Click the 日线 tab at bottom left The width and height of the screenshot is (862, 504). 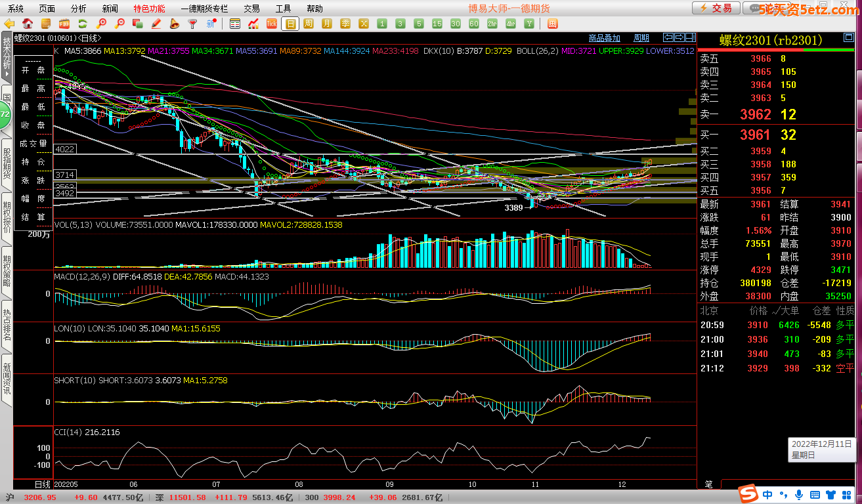[x=42, y=484]
